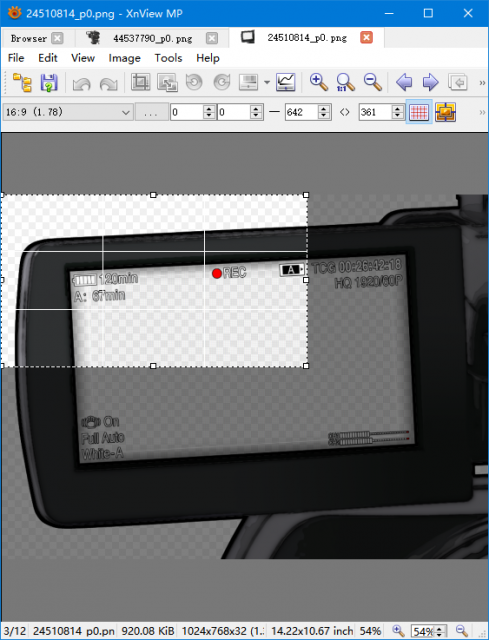Screen dimensions: 489x640
Task: Click the bottom-right selection handle
Action: (307, 366)
